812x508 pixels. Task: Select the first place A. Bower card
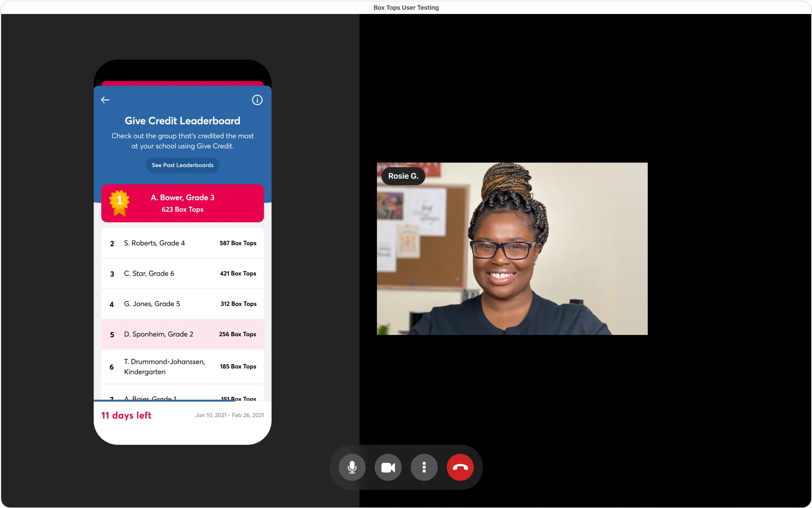coord(182,203)
